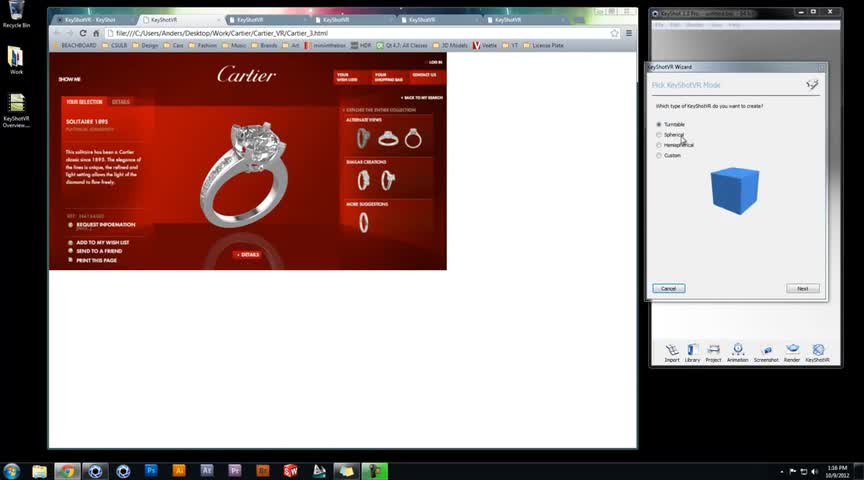Click the rotating diamond ring VR image
864x480 pixels.
coord(245,174)
